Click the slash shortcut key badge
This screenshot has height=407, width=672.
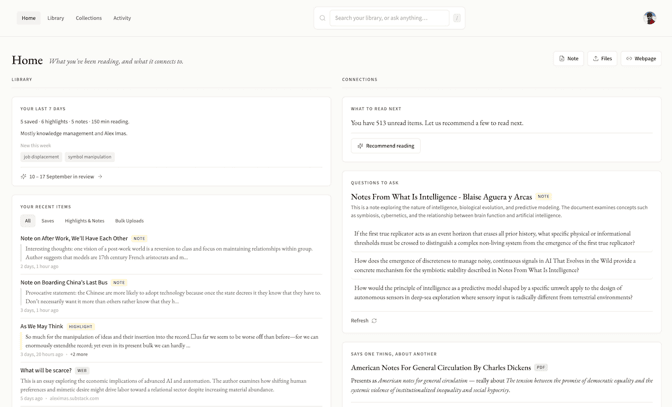457,18
